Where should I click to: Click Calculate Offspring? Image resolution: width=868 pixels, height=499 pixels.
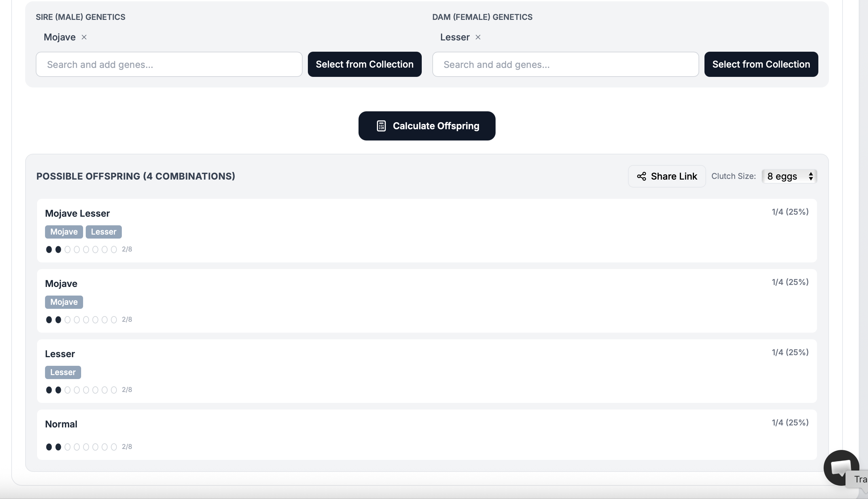coord(427,126)
